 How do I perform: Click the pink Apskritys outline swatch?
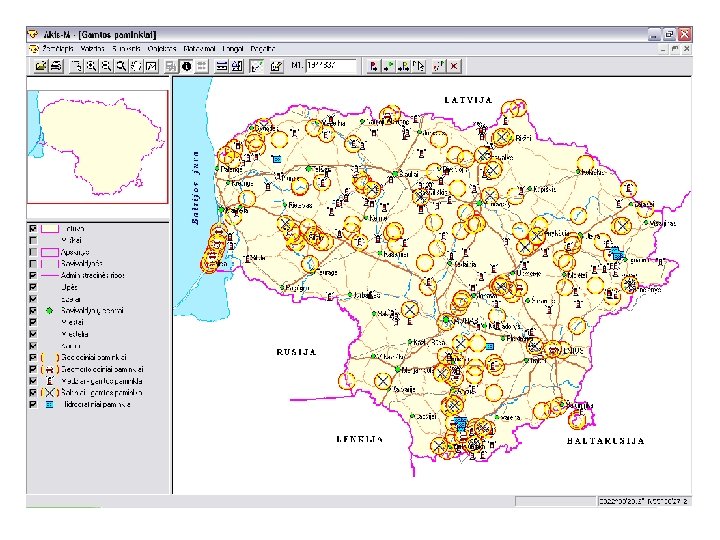pyautogui.click(x=50, y=252)
